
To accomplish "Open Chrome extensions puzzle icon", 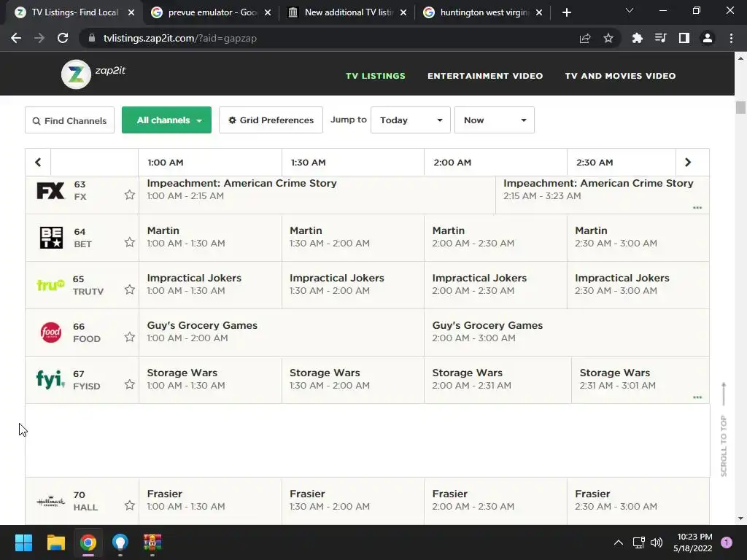I will click(x=637, y=38).
